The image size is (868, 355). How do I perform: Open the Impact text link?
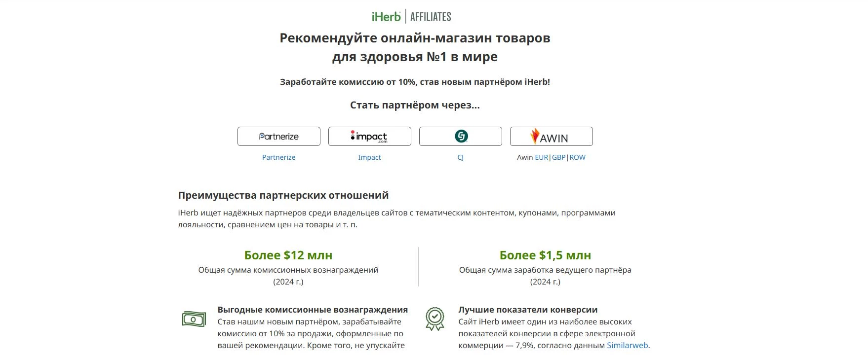click(x=369, y=157)
